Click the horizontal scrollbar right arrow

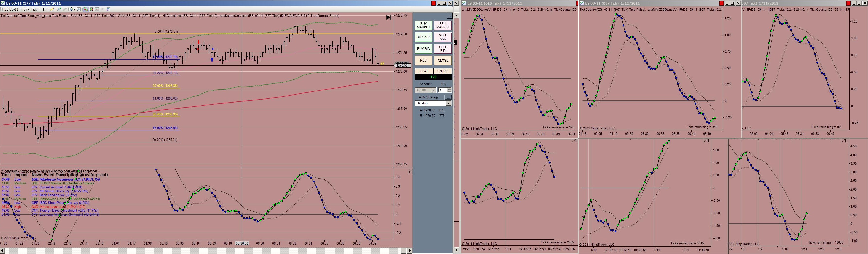(410, 250)
